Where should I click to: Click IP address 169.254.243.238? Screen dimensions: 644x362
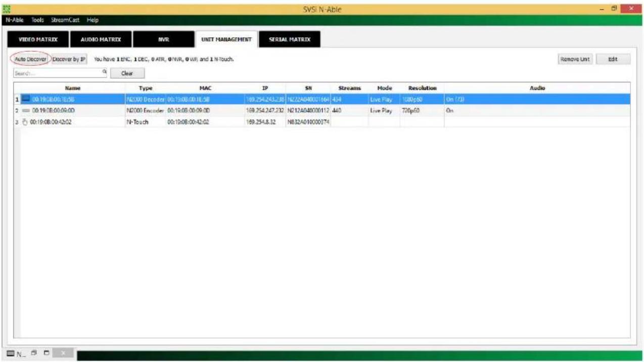tap(265, 100)
